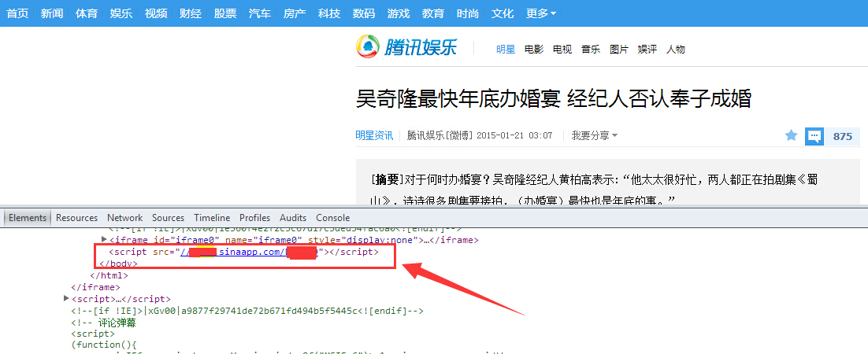Select the 明星 sub-channel tab
This screenshot has width=868, height=354.
(x=506, y=50)
